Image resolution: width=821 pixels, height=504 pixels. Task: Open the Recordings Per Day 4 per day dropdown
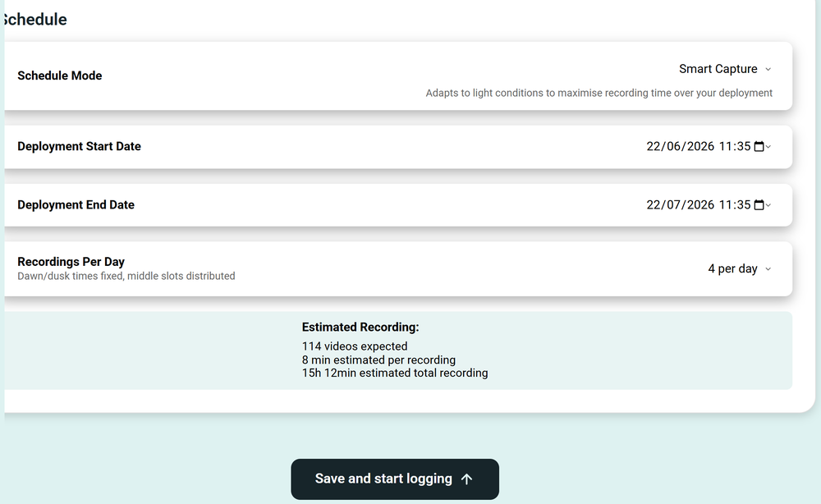(740, 269)
